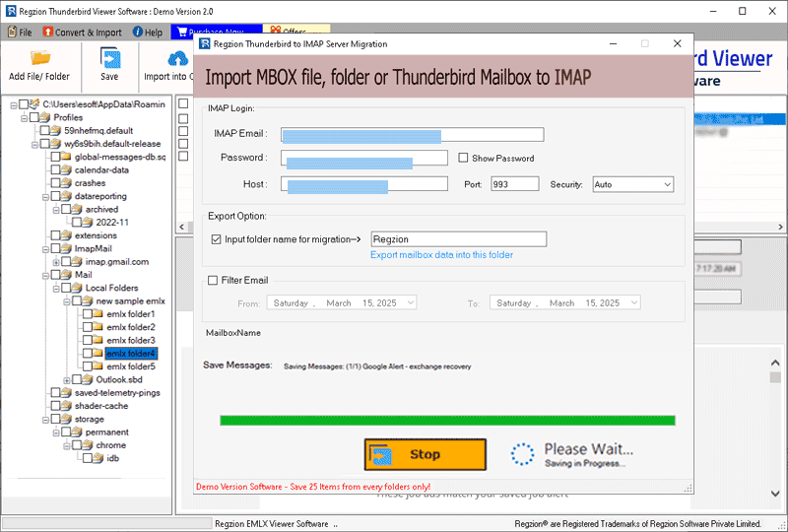Viewport: 788px width, 532px height.
Task: Expand the imap.gmail.com tree node
Action: [56, 262]
